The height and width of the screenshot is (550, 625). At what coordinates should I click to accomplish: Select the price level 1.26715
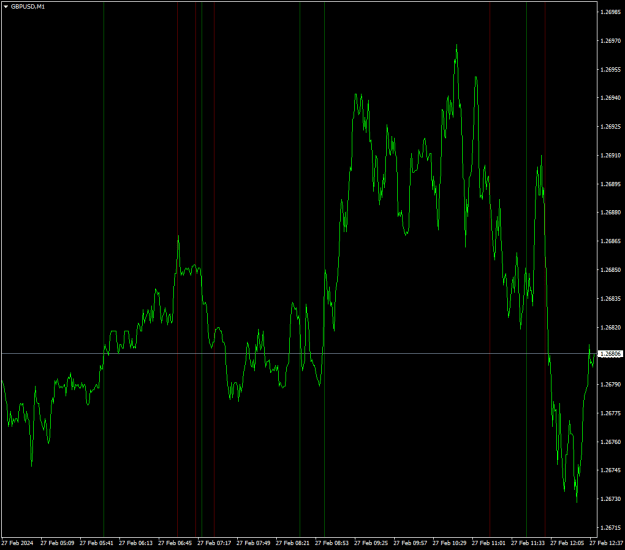[610, 528]
